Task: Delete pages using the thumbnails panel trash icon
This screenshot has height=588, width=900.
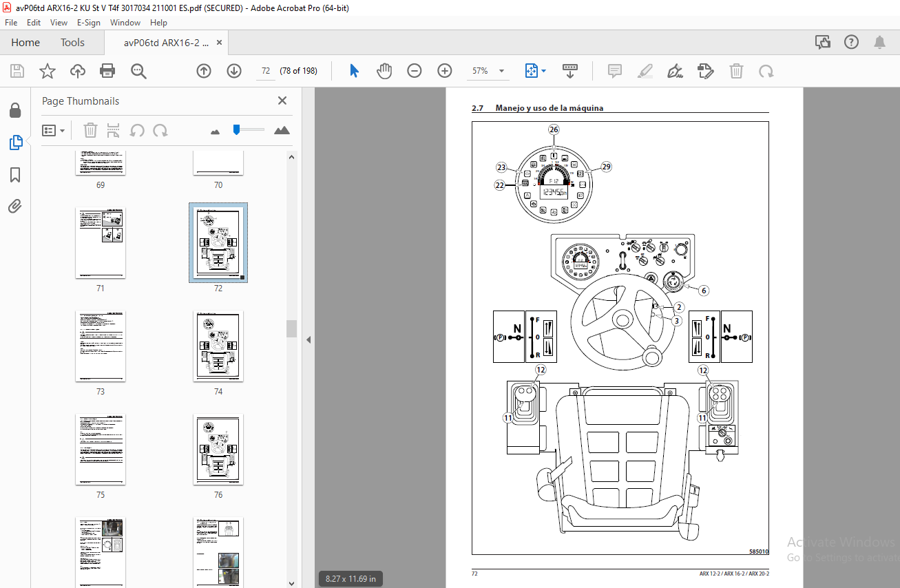Action: (90, 130)
